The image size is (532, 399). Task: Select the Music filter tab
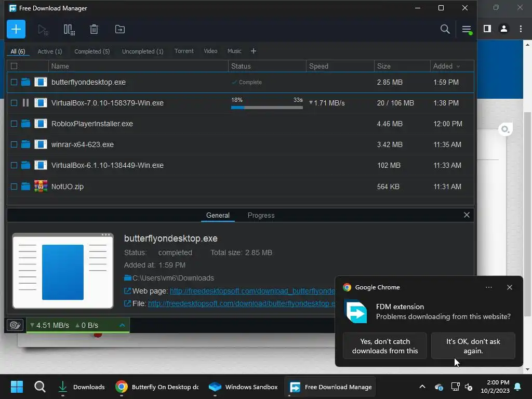(x=234, y=51)
